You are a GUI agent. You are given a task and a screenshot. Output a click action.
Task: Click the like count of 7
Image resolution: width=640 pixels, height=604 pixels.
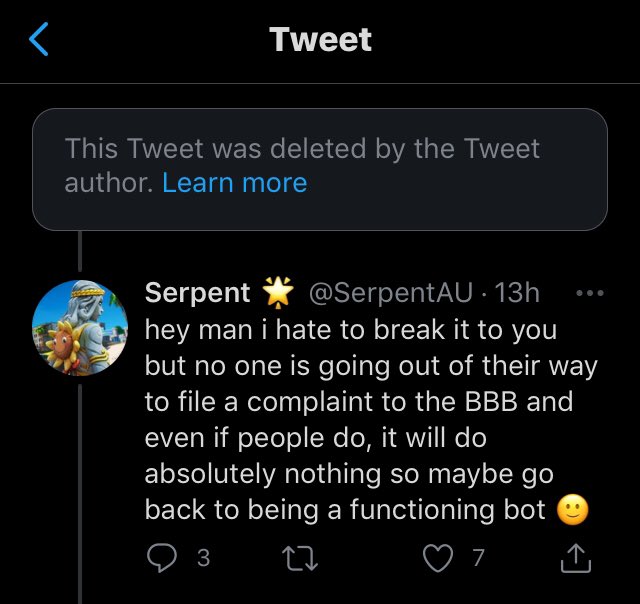click(x=478, y=559)
